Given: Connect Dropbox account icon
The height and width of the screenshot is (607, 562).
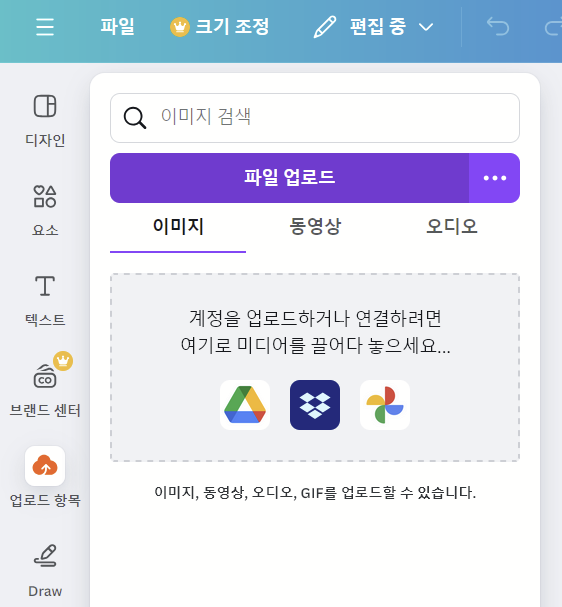Looking at the screenshot, I should click(315, 405).
